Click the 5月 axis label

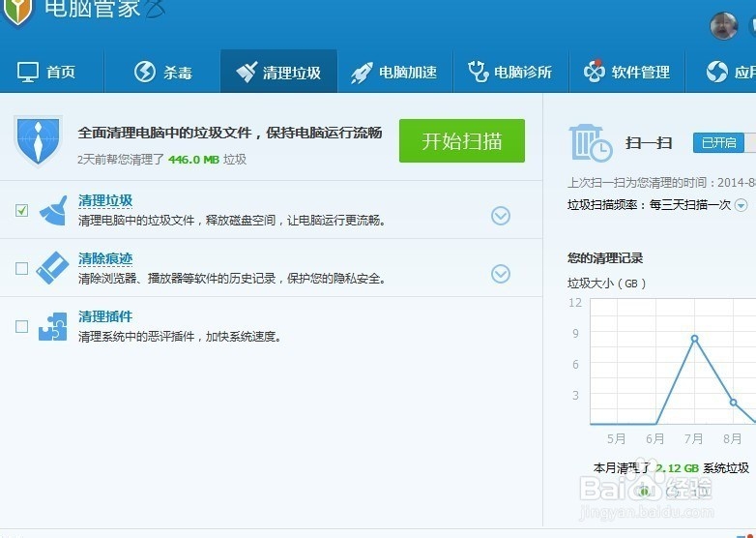[x=616, y=439]
